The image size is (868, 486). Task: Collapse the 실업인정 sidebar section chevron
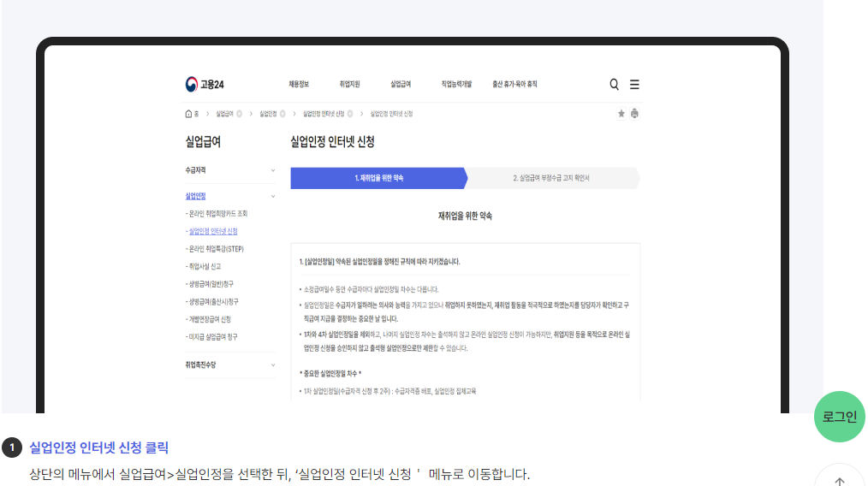(x=273, y=197)
